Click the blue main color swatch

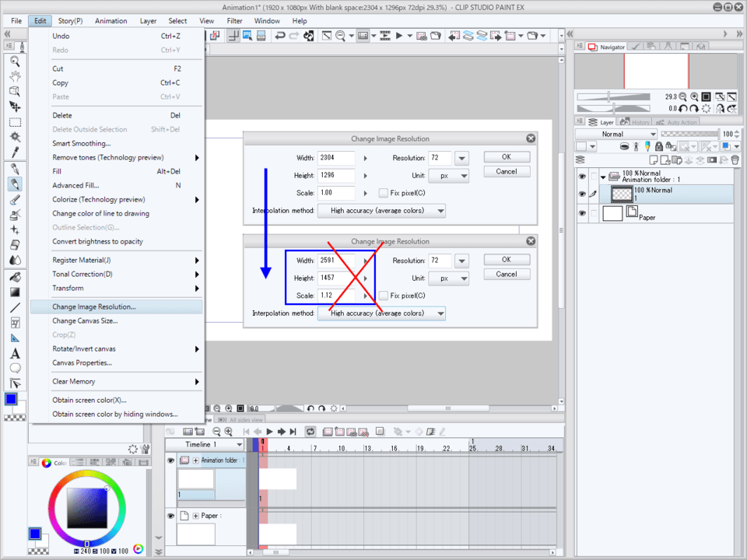click(x=11, y=399)
